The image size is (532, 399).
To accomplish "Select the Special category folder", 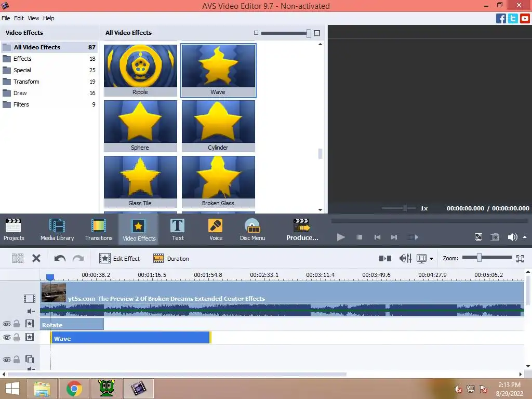I will tap(49, 70).
